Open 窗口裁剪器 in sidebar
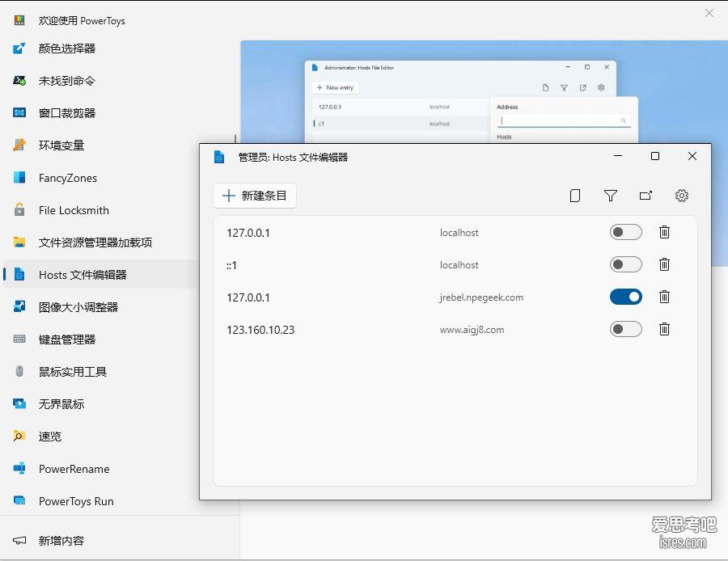The height and width of the screenshot is (561, 728). point(67,113)
